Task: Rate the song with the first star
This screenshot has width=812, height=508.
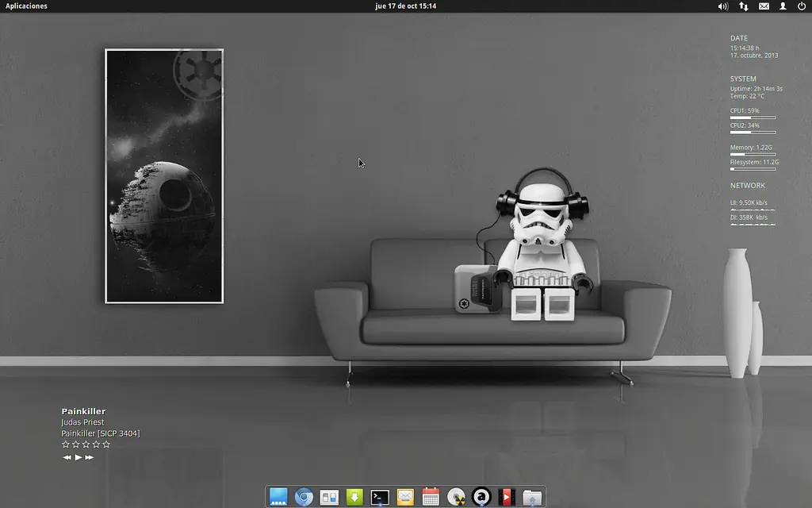Action: pyautogui.click(x=65, y=444)
